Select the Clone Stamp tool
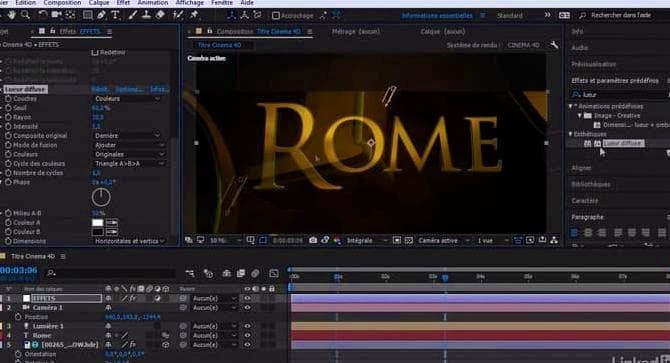670x363 pixels. [x=146, y=15]
